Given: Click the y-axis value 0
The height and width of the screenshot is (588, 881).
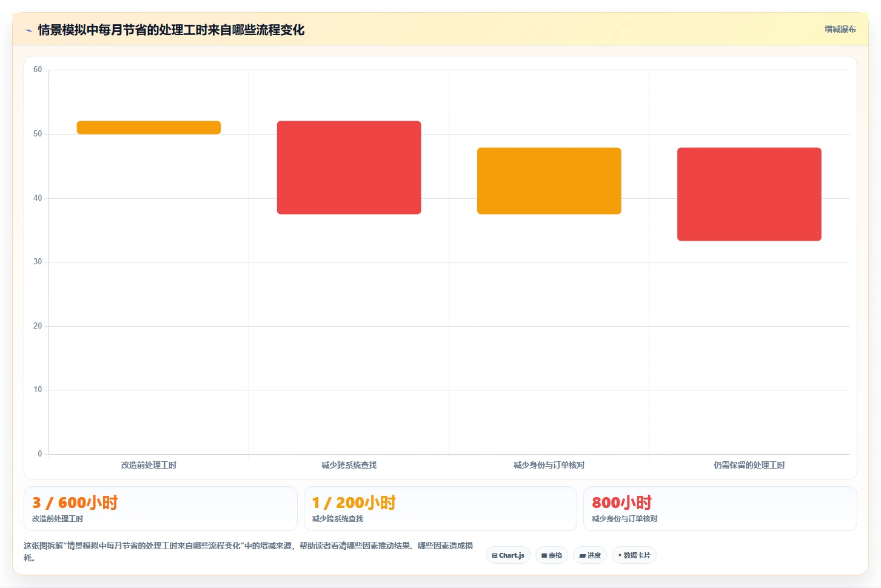Looking at the screenshot, I should 40,454.
